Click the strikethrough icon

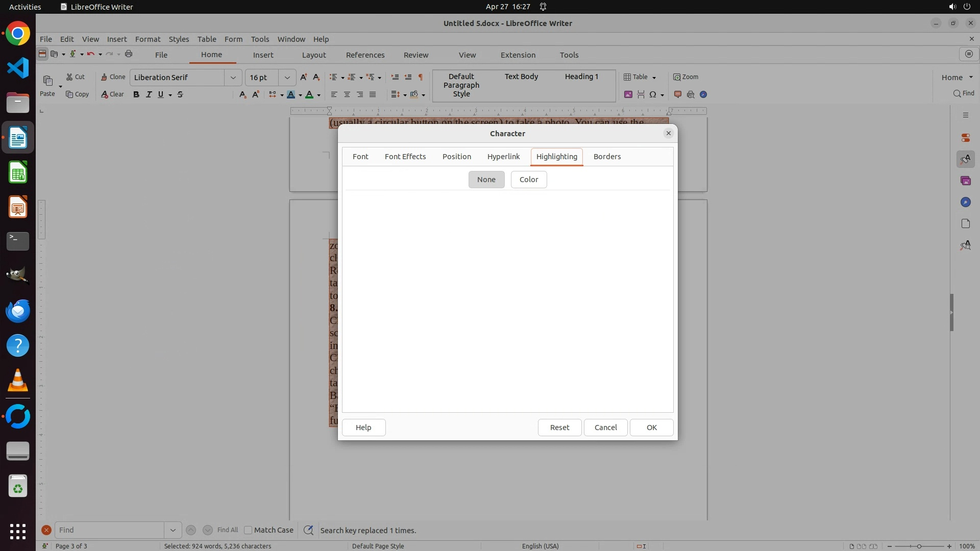pyautogui.click(x=180, y=94)
